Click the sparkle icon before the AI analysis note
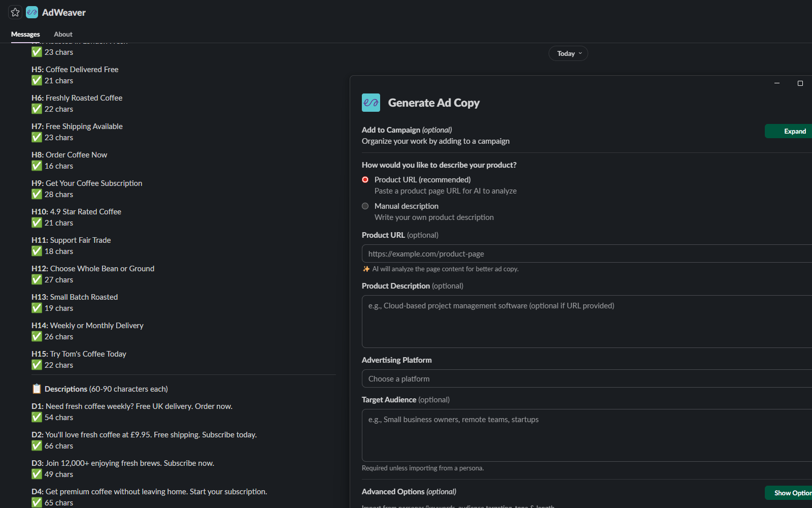The height and width of the screenshot is (508, 812). pyautogui.click(x=365, y=269)
